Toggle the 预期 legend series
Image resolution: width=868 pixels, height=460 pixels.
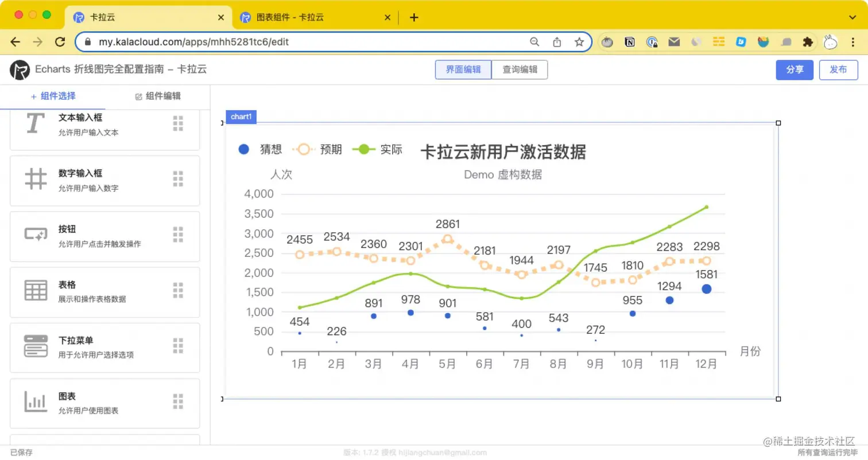(x=317, y=150)
